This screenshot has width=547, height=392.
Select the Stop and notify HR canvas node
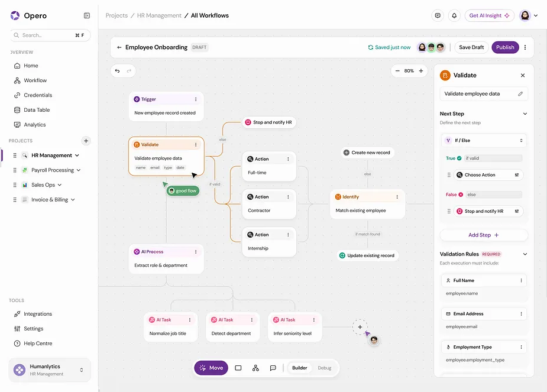pyautogui.click(x=269, y=122)
